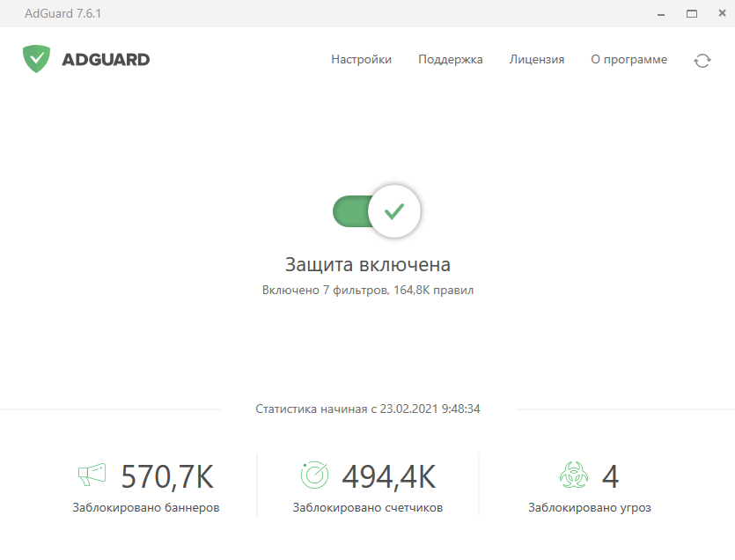Click the Защита включена status heading
The width and height of the screenshot is (735, 560).
tap(368, 264)
